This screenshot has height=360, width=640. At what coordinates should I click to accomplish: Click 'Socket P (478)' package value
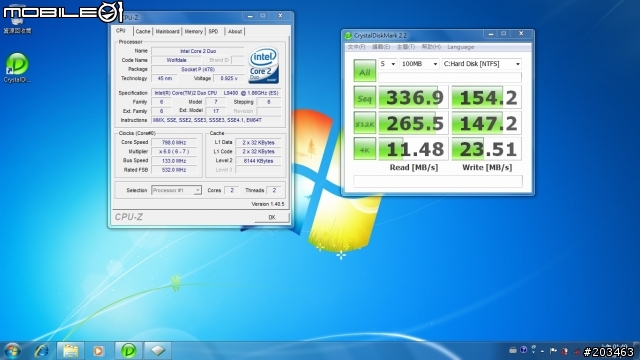[198, 69]
